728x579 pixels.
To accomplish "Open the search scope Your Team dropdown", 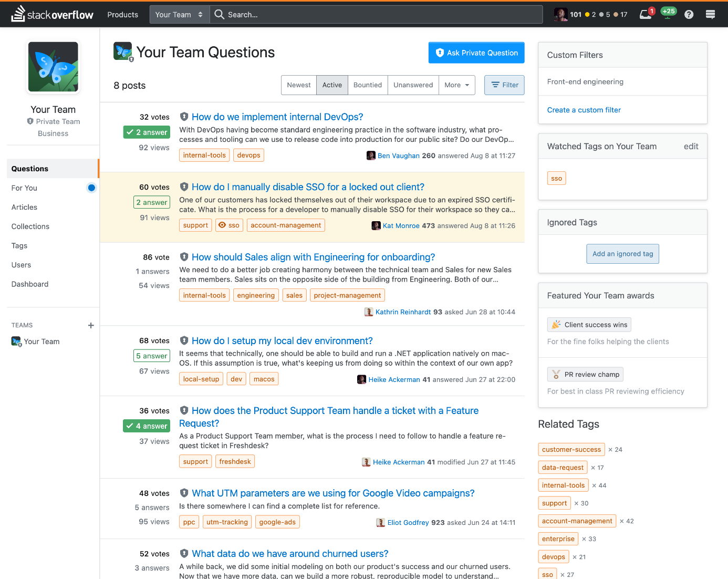I will coord(179,14).
